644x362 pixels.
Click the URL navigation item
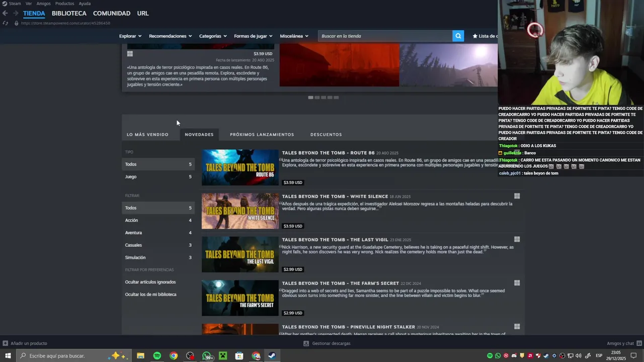[143, 13]
